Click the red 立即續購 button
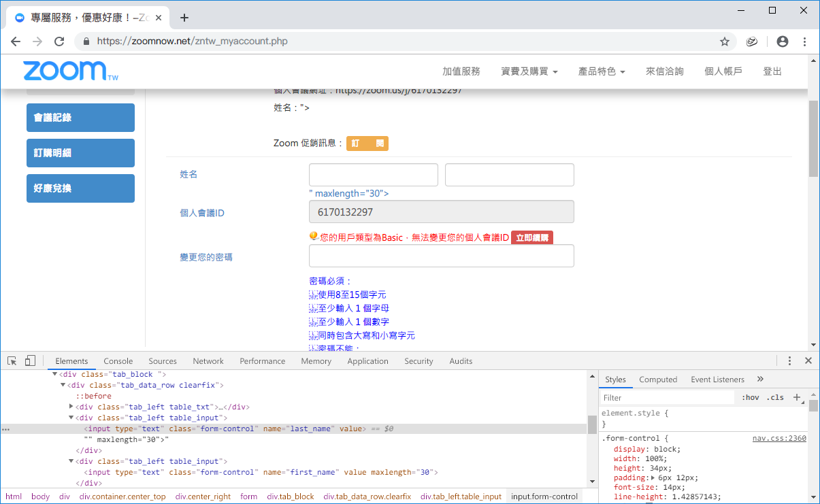820x504 pixels. click(532, 237)
